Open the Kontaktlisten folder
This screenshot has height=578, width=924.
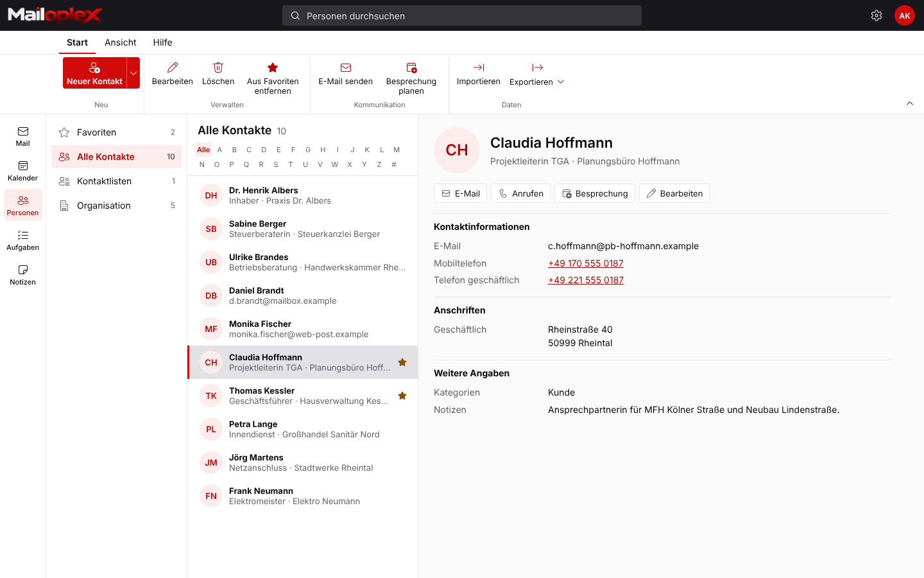click(x=117, y=181)
